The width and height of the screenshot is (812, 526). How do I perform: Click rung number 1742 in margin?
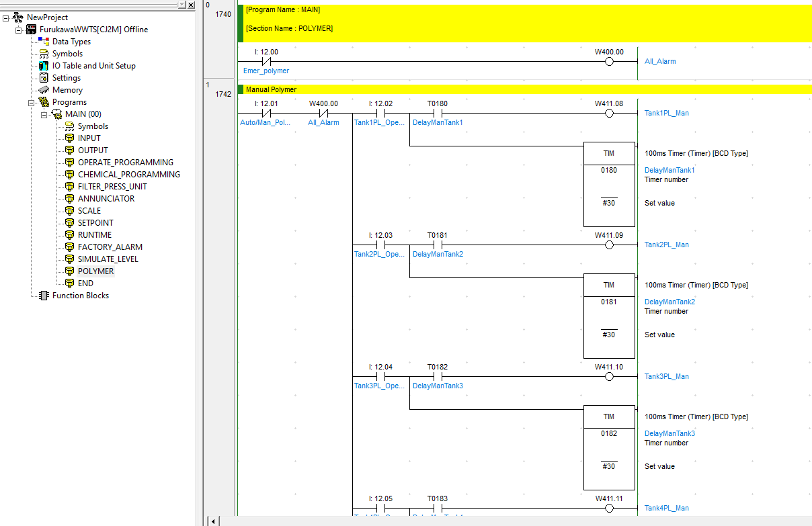tap(222, 94)
